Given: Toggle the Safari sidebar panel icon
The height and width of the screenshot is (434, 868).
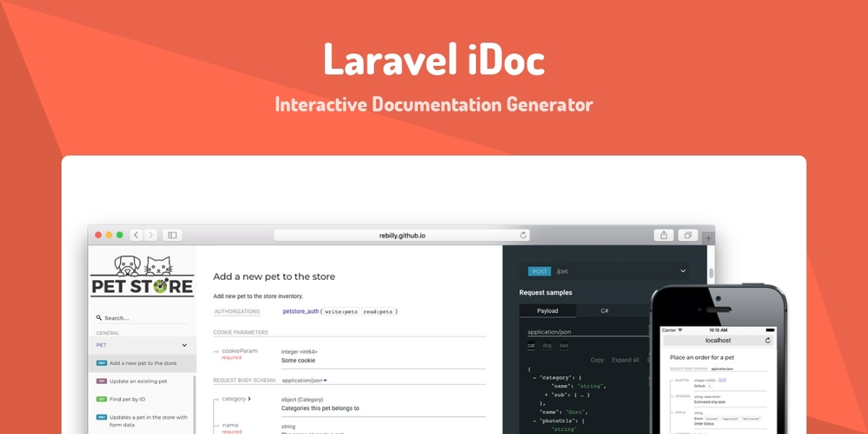Looking at the screenshot, I should coord(172,235).
